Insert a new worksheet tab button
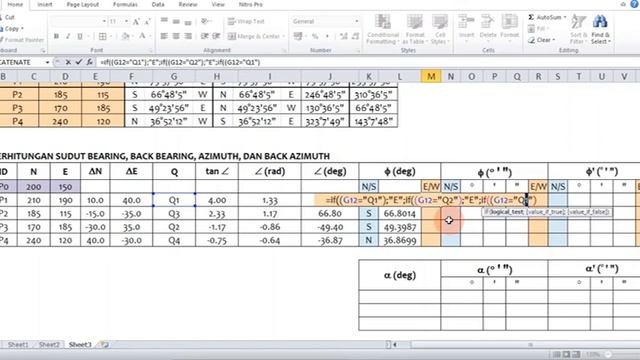This screenshot has height=360, width=640. (x=105, y=345)
